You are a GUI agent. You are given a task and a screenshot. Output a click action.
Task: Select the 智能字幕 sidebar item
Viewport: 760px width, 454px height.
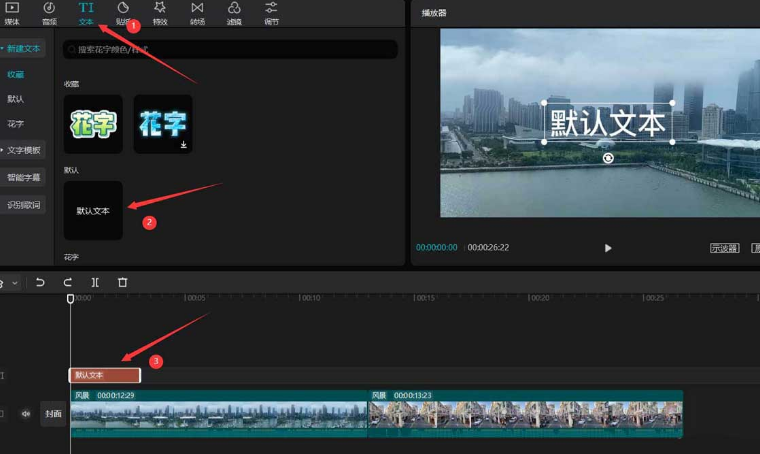click(24, 177)
